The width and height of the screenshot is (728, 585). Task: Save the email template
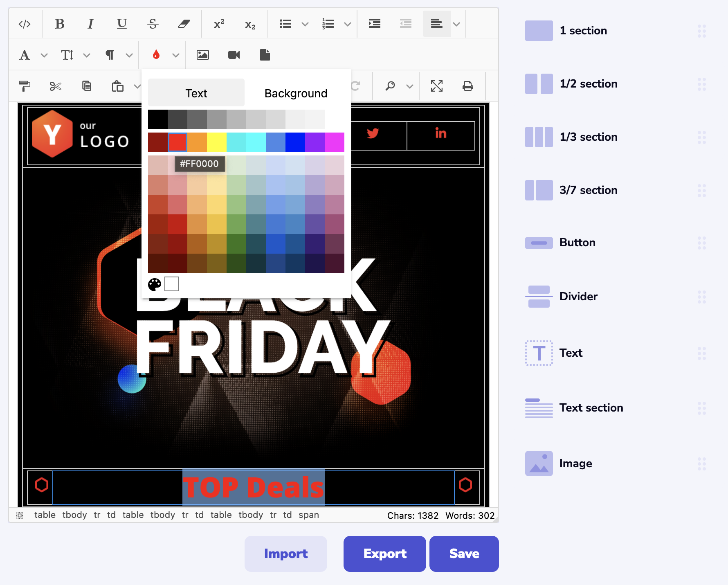(464, 554)
